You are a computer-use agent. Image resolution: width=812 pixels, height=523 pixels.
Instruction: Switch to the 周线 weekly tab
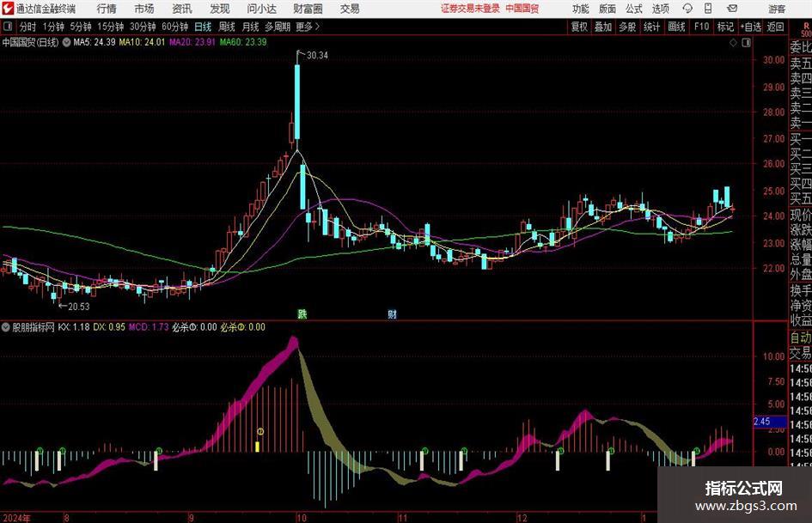[x=226, y=27]
